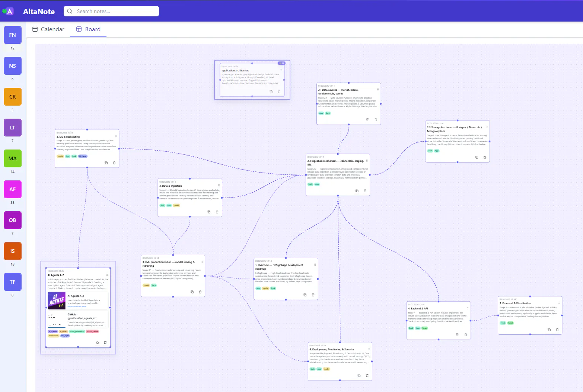The image size is (583, 392).
Task: Open the www.youtube.com link in AI Agents note
Action: pyautogui.click(x=77, y=307)
